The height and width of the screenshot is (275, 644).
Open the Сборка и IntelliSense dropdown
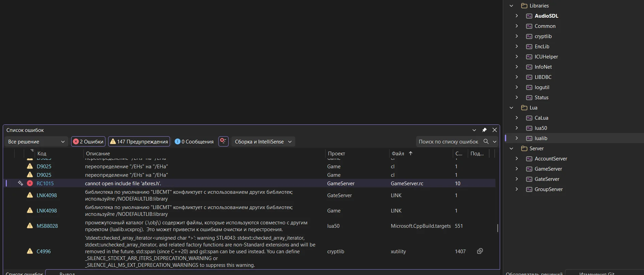263,141
